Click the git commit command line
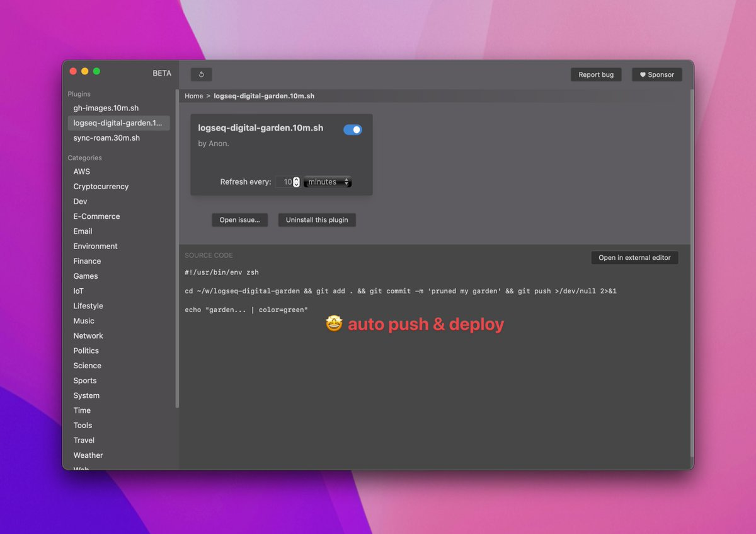Image resolution: width=756 pixels, height=534 pixels. 401,291
